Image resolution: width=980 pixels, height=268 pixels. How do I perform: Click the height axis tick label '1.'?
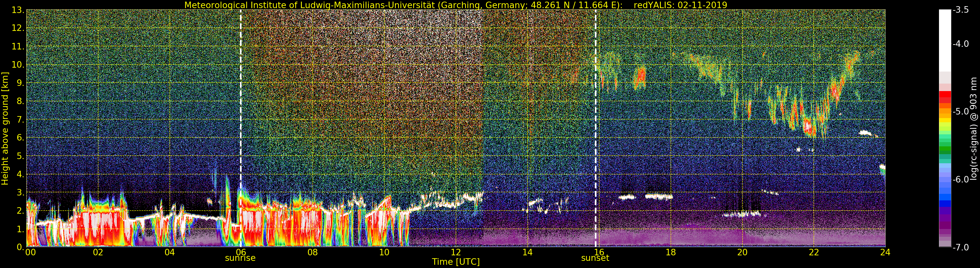pyautogui.click(x=20, y=229)
